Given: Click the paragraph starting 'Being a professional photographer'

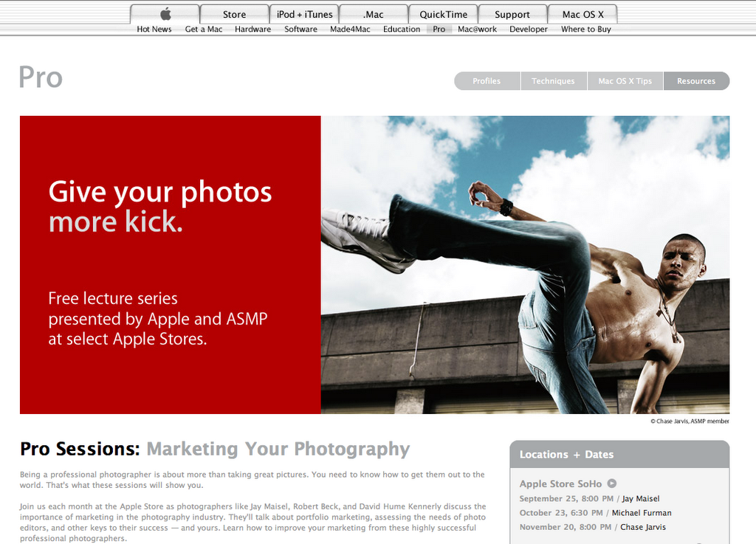Looking at the screenshot, I should pyautogui.click(x=252, y=480).
